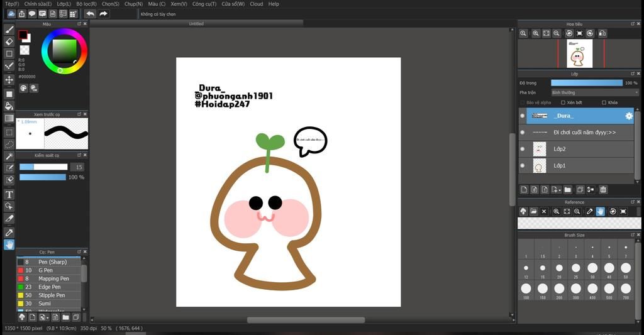Image resolution: width=644 pixels, height=335 pixels.
Task: Toggle visibility of the _Dura_ layer
Action: point(523,116)
